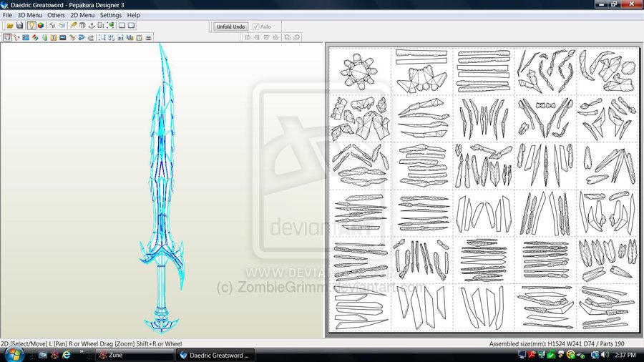Click the align-right icon in 2D alignment toolbar
The height and width of the screenshot is (362, 644).
click(257, 37)
